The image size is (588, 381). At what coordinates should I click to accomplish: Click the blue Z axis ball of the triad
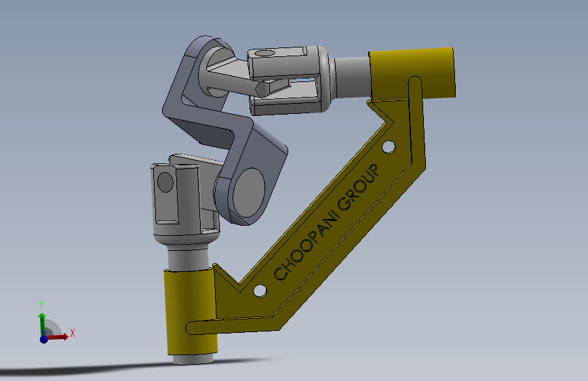(43, 339)
